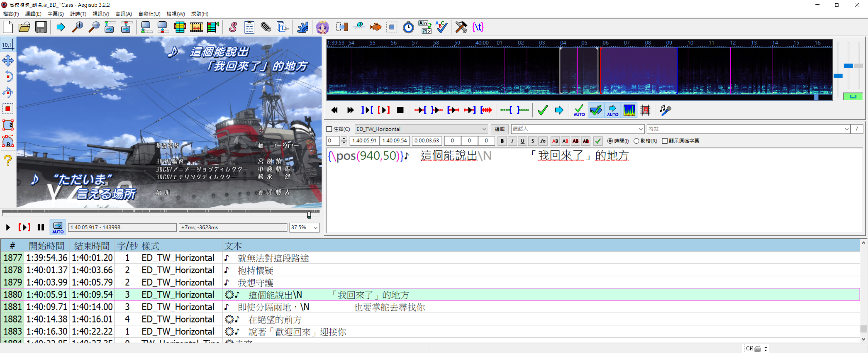Open the 計時 Timing menu

click(x=78, y=14)
